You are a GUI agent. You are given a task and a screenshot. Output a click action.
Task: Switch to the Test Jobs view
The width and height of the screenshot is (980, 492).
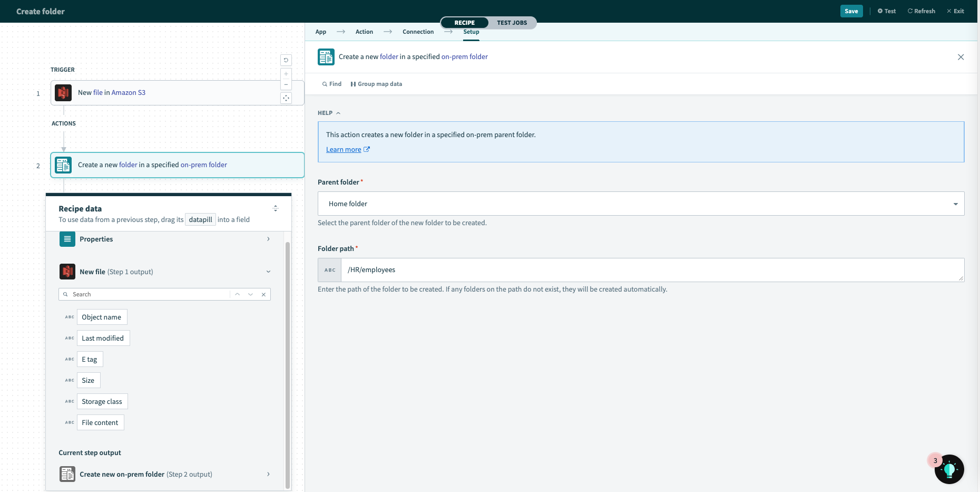(x=512, y=23)
